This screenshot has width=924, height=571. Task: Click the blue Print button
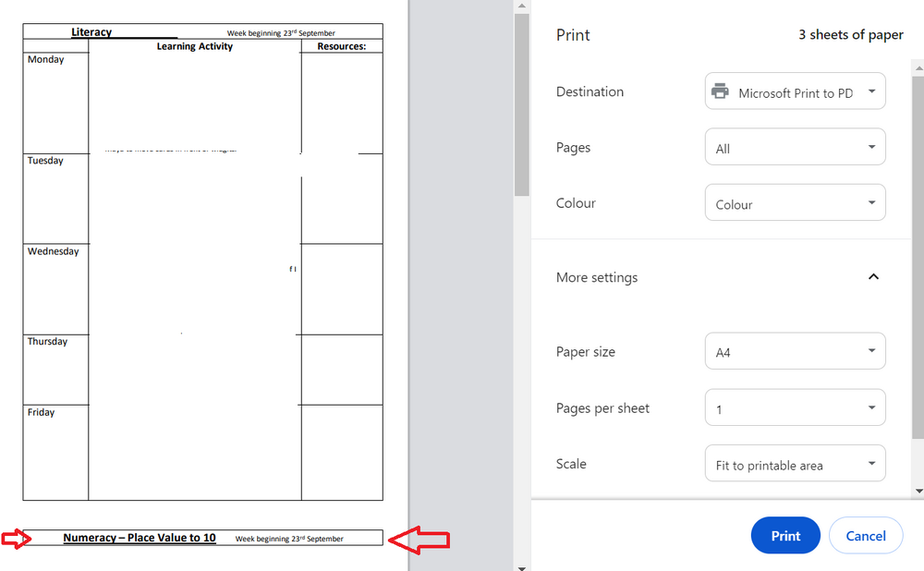tap(785, 536)
